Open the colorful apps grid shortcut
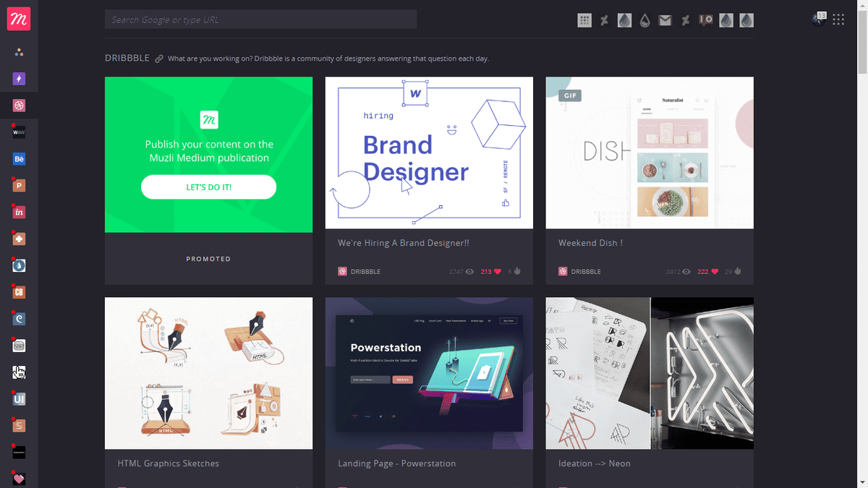Viewport: 868px width, 488px height. (584, 20)
